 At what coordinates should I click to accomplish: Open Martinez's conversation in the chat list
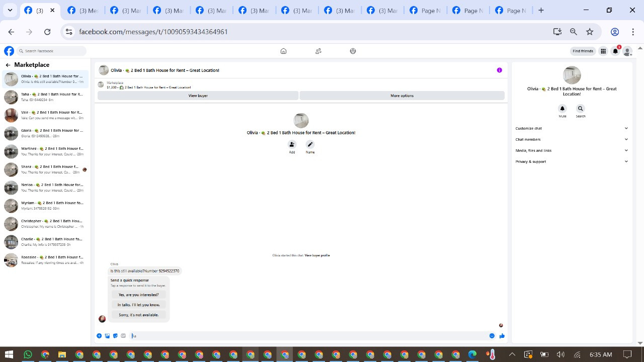click(45, 151)
